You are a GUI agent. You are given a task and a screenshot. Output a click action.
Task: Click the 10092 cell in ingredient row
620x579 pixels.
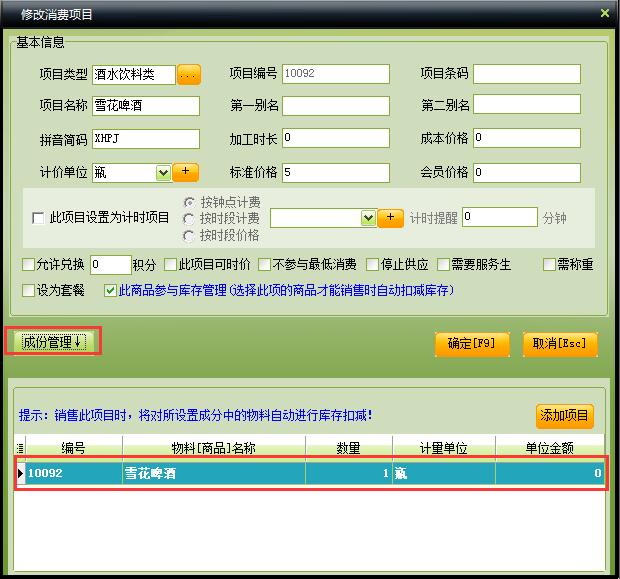[x=74, y=473]
